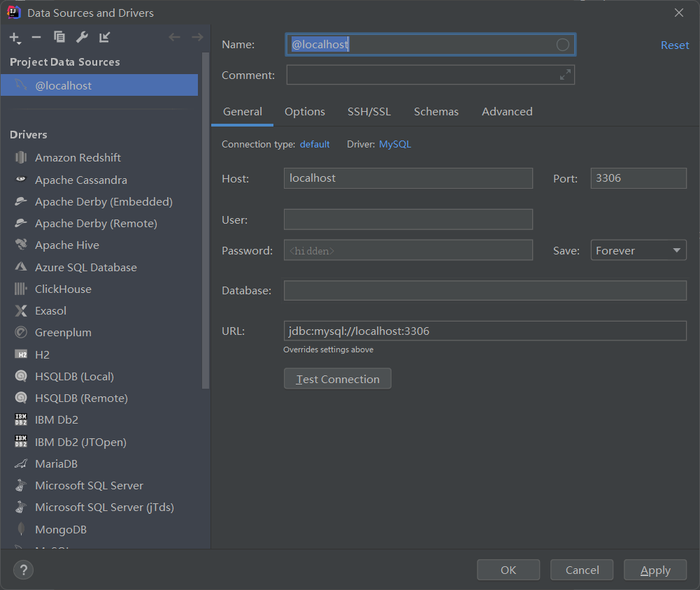Screen dimensions: 700x590
Task: Select the HSQLDB (Local) driver icon
Action: click(x=20, y=376)
